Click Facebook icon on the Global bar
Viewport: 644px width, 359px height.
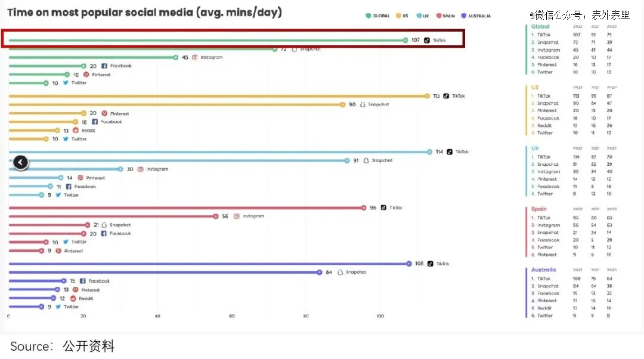(104, 66)
